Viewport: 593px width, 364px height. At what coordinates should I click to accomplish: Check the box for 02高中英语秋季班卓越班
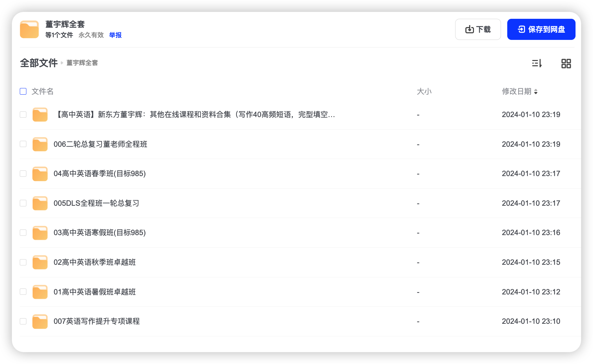[23, 262]
